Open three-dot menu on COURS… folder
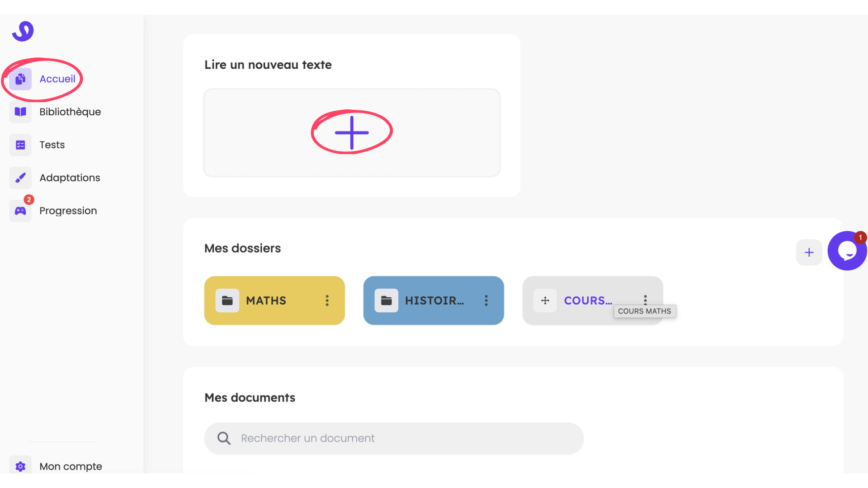 (x=645, y=299)
